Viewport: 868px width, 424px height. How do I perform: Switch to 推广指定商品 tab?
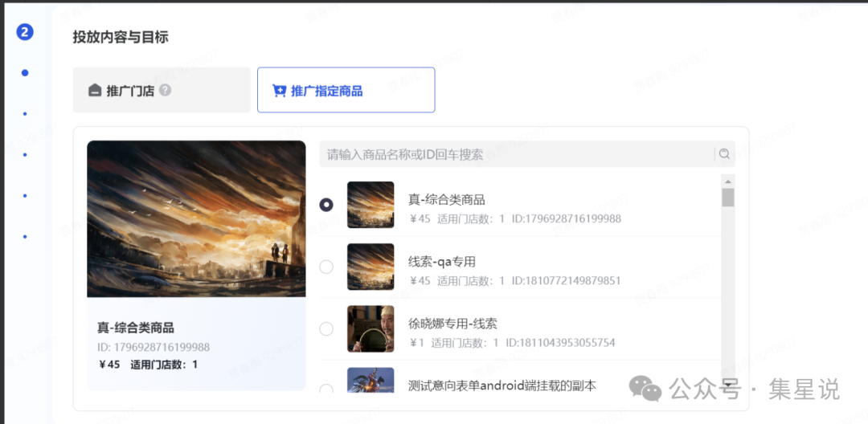346,90
